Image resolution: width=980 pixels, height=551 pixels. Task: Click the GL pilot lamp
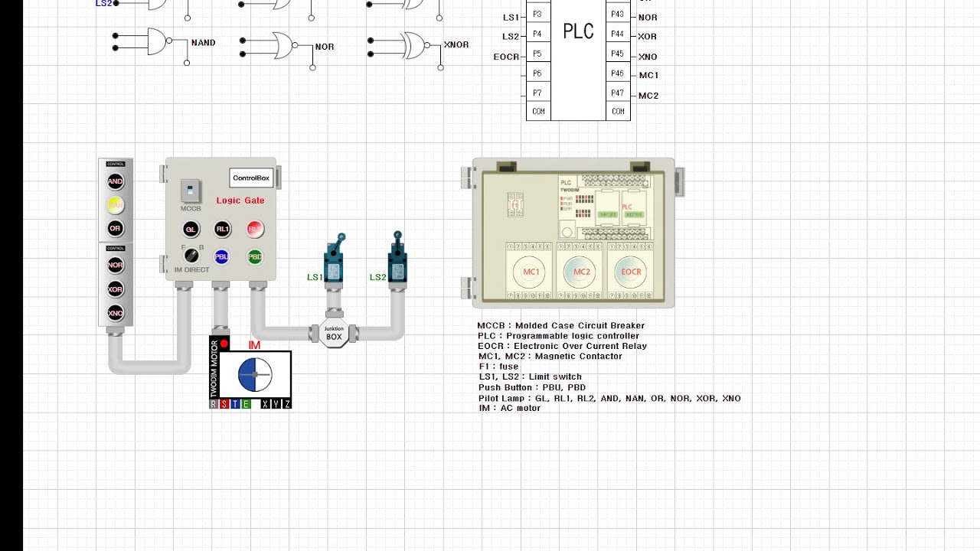click(191, 230)
